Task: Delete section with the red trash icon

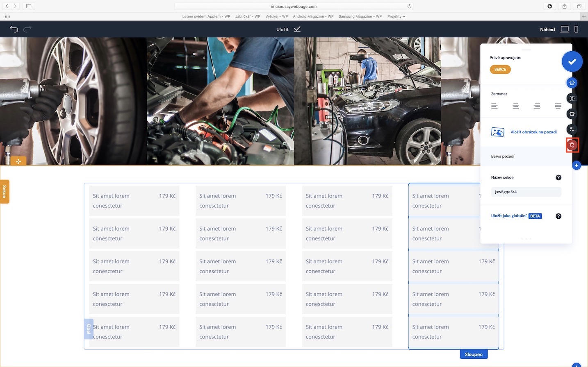Action: click(x=572, y=145)
